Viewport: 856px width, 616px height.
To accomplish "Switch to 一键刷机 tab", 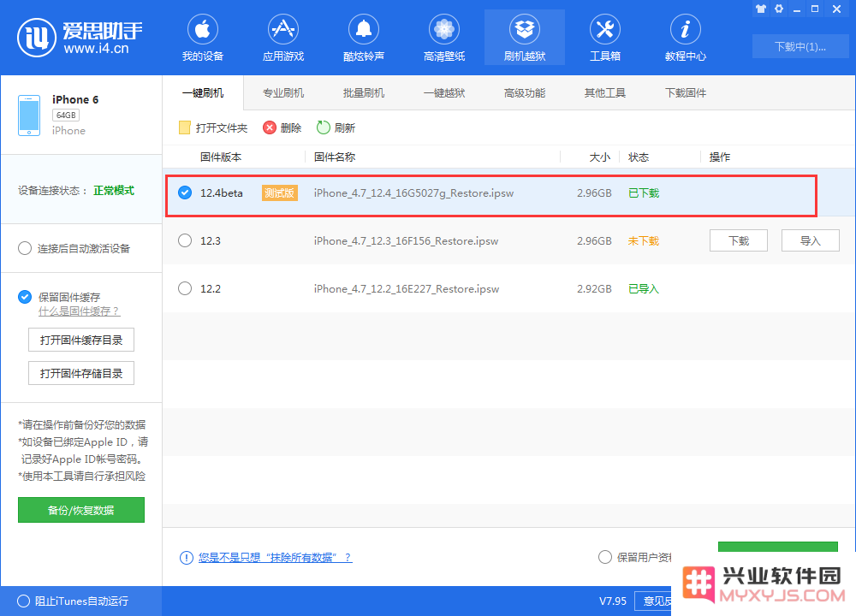I will pos(203,93).
